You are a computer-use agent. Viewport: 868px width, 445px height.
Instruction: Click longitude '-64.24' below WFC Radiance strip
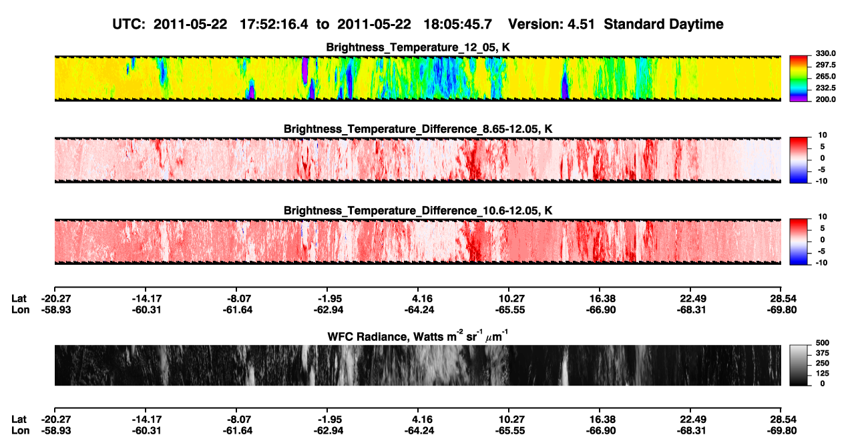419,430
